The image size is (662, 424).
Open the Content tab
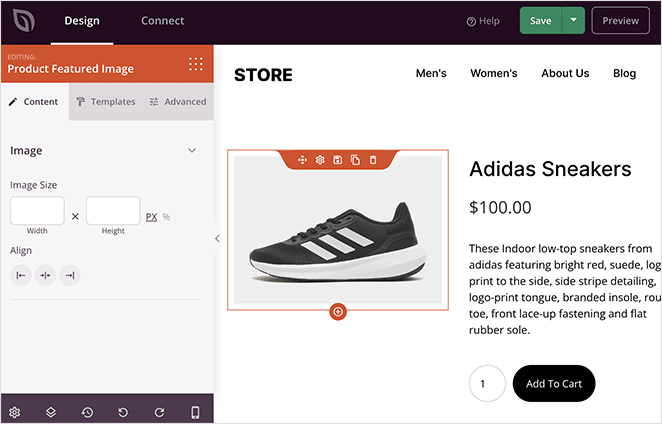tap(35, 102)
